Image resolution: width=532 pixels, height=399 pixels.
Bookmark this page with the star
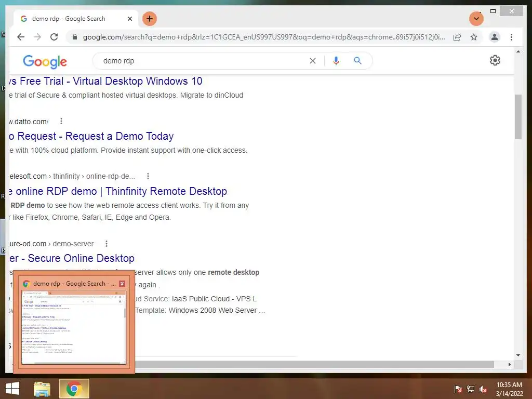(474, 37)
